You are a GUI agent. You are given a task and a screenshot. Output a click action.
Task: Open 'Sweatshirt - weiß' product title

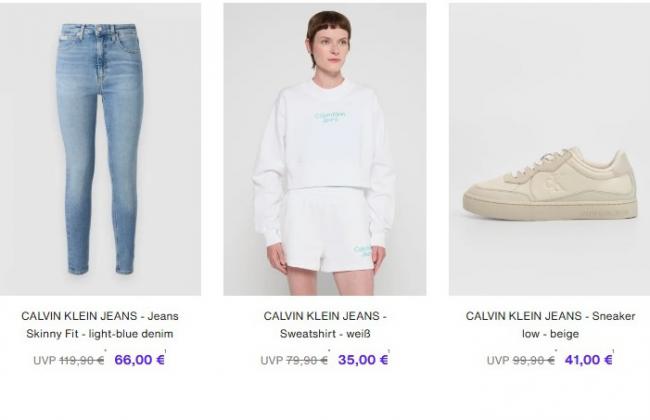325,334
